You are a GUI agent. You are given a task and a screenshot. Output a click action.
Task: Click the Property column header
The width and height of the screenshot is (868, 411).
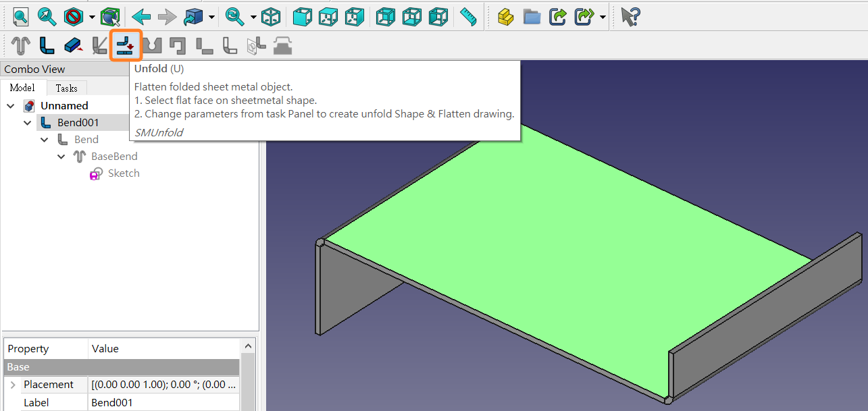46,349
